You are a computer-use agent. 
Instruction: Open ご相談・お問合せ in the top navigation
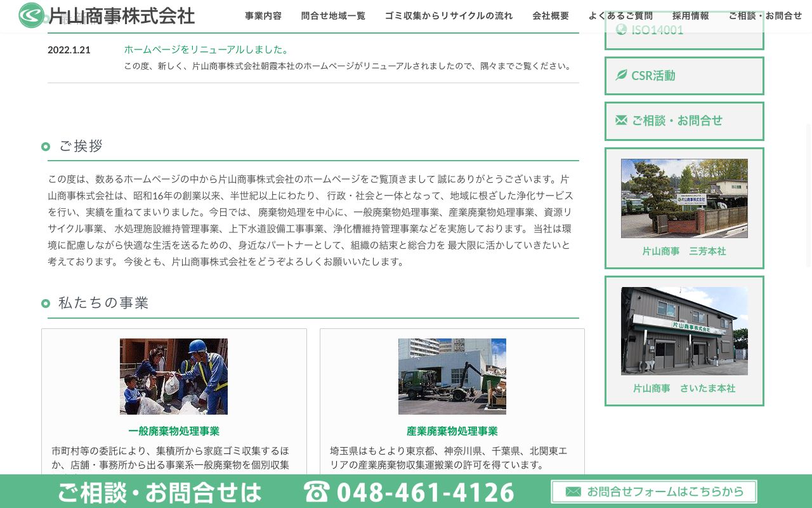click(765, 16)
